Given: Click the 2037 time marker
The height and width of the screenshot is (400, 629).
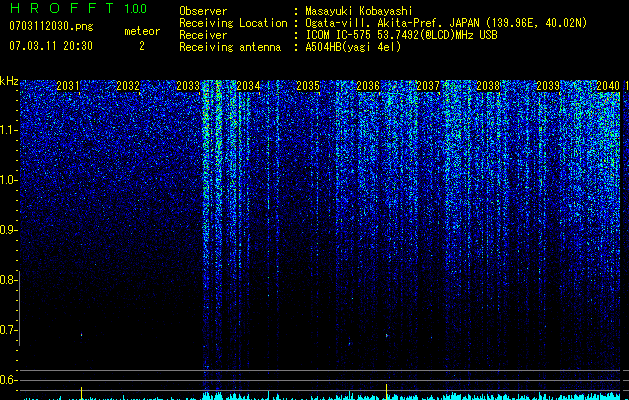Looking at the screenshot, I should click(428, 86).
